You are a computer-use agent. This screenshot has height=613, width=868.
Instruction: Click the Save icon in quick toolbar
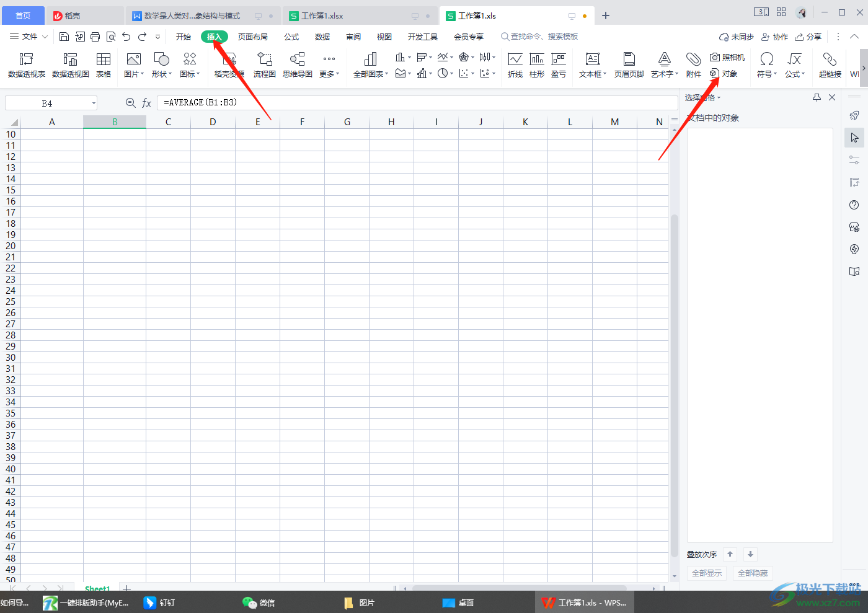pos(64,37)
